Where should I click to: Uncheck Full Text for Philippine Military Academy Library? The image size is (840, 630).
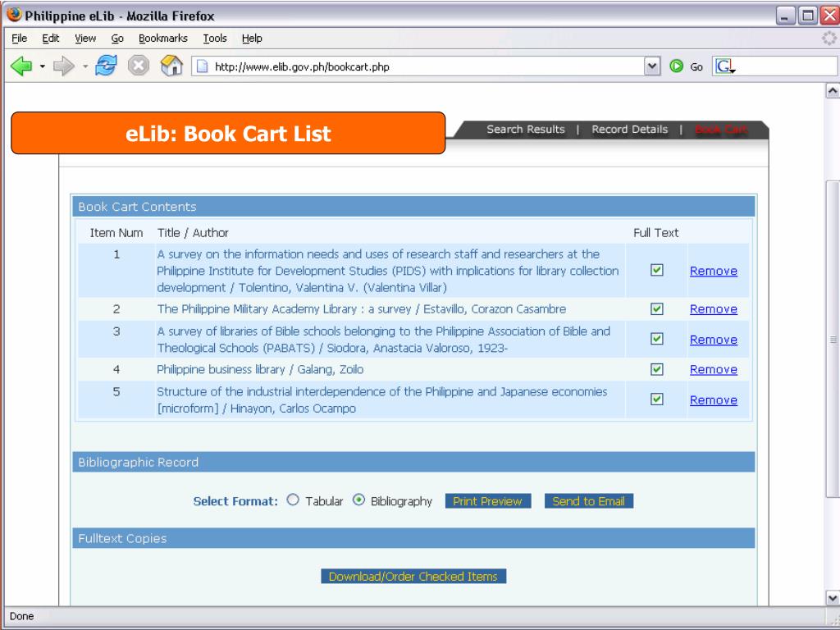click(657, 309)
